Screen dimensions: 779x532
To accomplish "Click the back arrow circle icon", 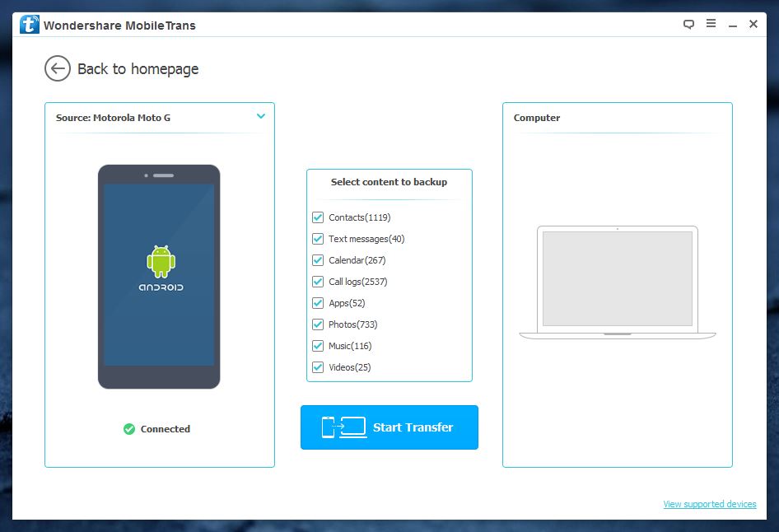I will point(58,68).
